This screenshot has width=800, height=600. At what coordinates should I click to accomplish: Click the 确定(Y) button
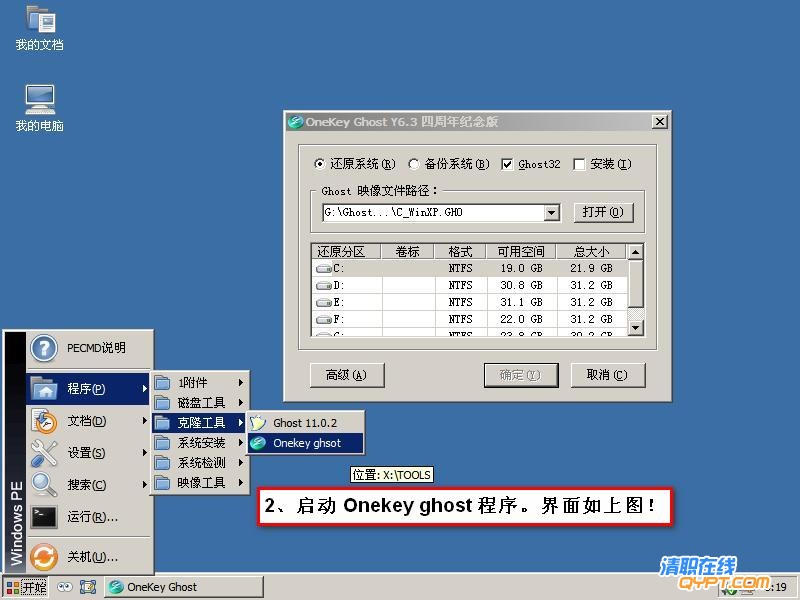point(521,376)
